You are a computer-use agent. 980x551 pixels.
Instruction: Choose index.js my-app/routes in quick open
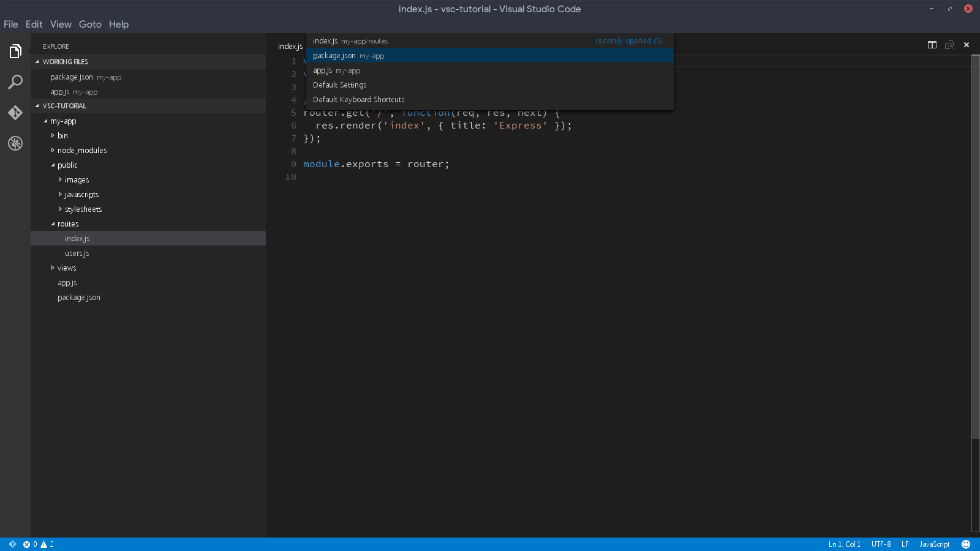(490, 41)
